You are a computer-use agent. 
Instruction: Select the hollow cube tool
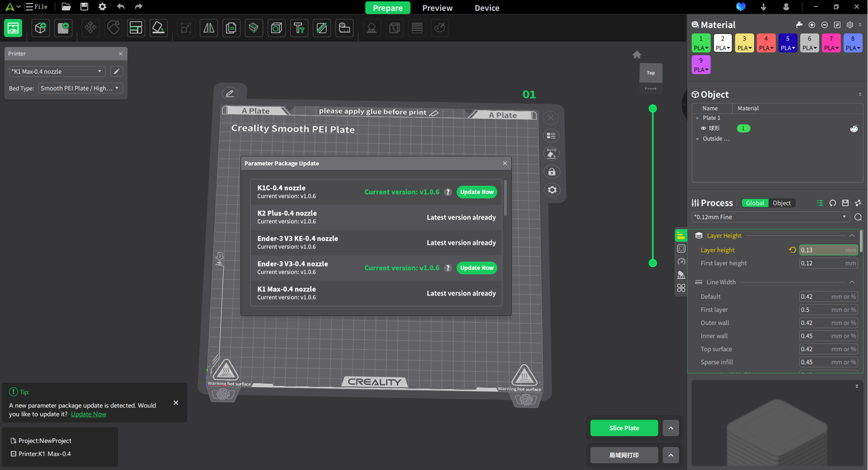click(277, 28)
